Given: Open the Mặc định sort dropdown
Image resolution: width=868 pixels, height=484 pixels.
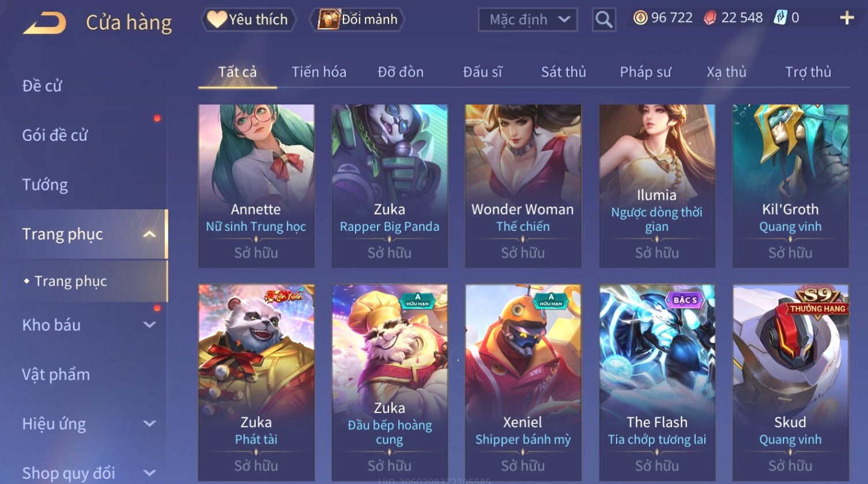Looking at the screenshot, I should coord(529,20).
